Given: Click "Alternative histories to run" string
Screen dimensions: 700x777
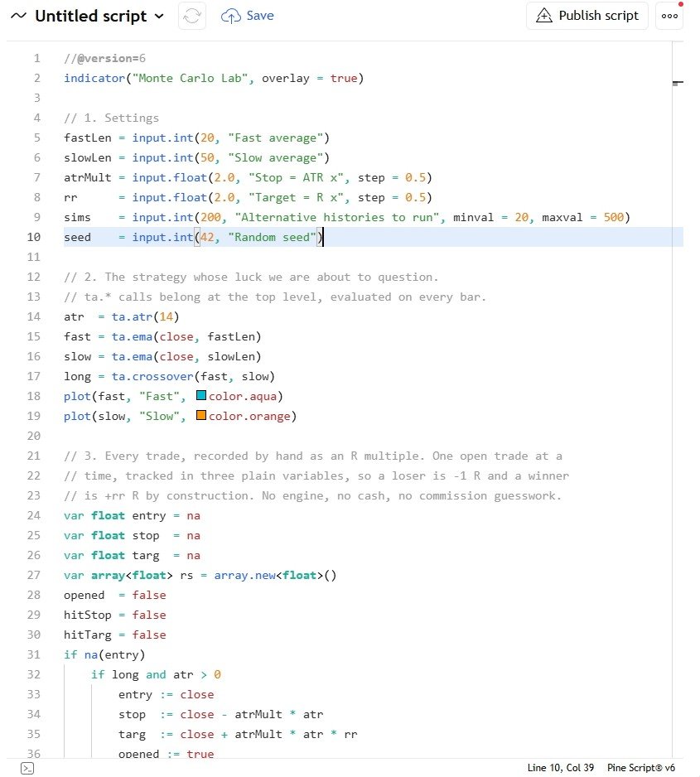Looking at the screenshot, I should [x=337, y=217].
